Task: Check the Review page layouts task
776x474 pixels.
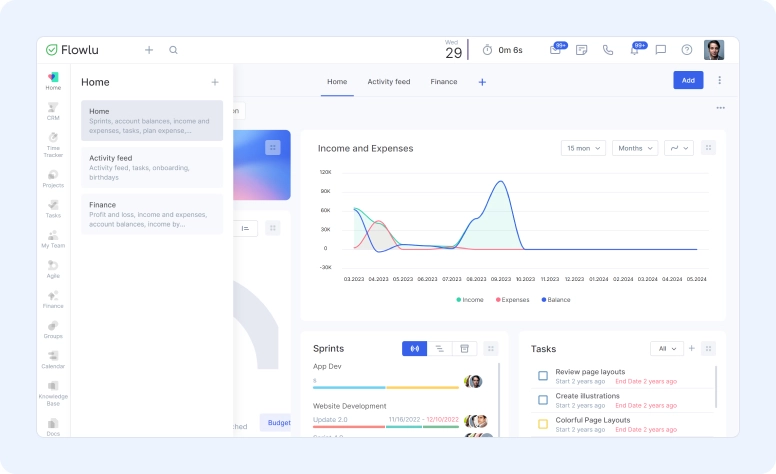Action: [543, 376]
